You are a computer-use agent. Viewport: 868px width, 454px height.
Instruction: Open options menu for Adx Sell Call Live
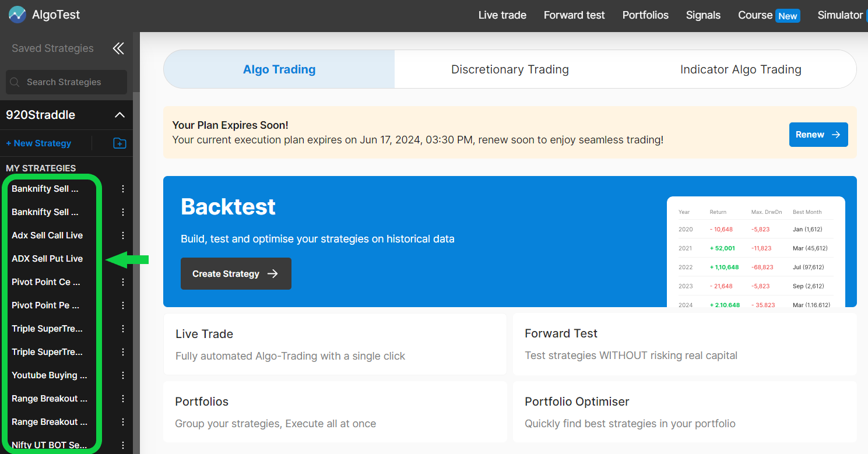point(123,235)
